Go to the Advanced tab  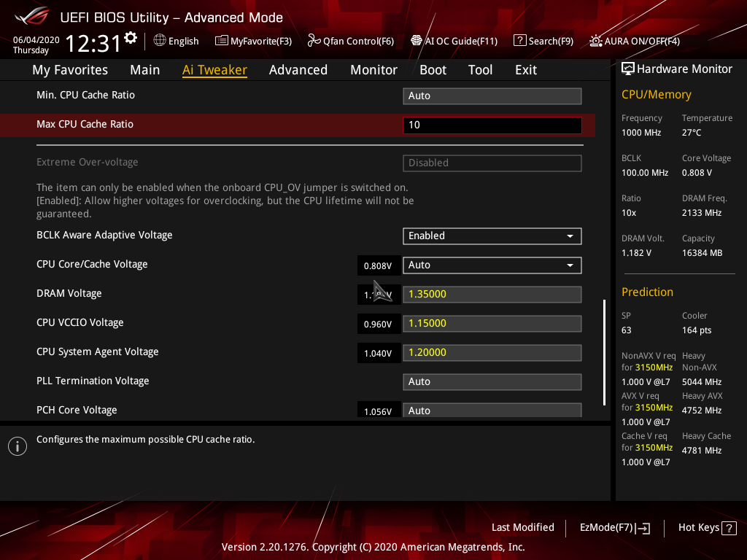coord(298,69)
